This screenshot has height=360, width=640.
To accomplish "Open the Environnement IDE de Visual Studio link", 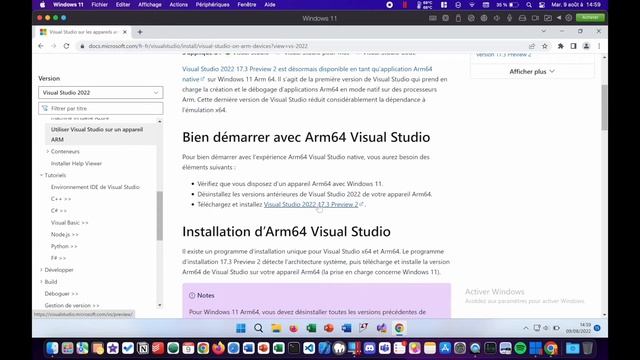I will pos(95,187).
